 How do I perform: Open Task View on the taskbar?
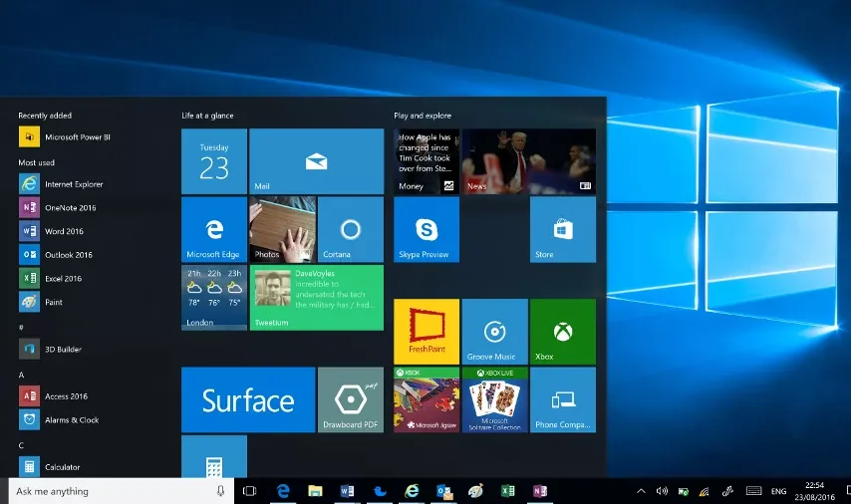tap(250, 491)
